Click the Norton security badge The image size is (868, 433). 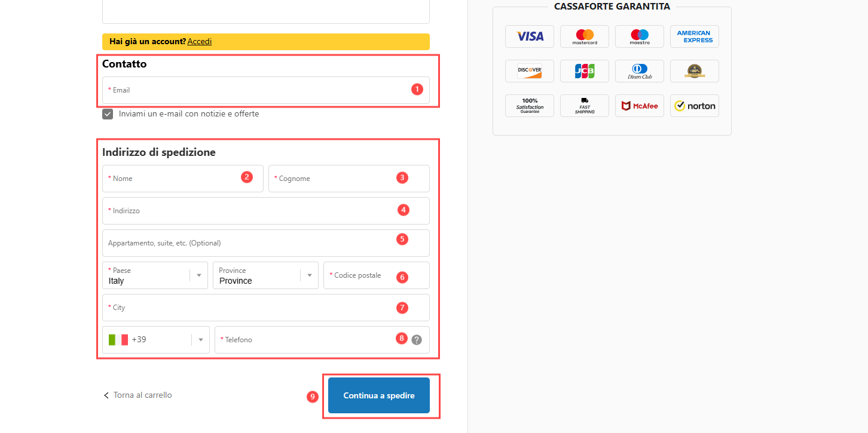click(694, 106)
